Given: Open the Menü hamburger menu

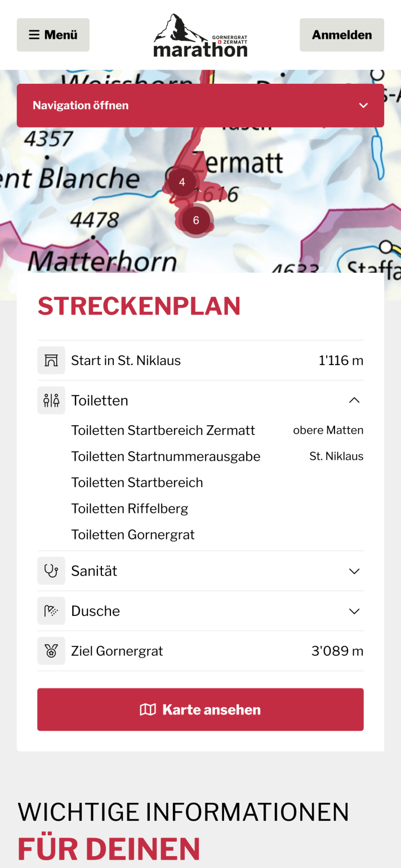Looking at the screenshot, I should (53, 35).
